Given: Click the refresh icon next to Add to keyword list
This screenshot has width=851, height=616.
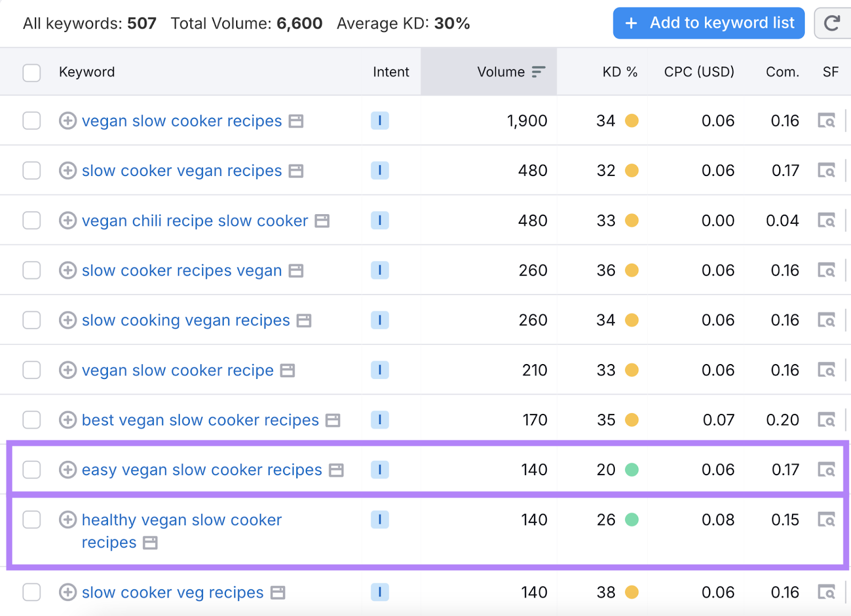Looking at the screenshot, I should coord(833,23).
